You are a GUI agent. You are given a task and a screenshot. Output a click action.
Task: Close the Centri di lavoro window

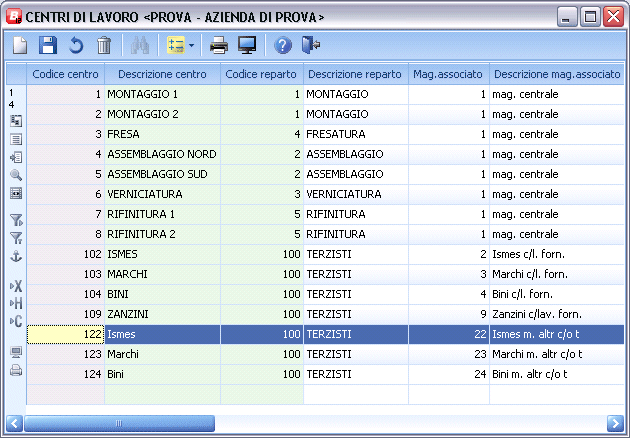(614, 17)
